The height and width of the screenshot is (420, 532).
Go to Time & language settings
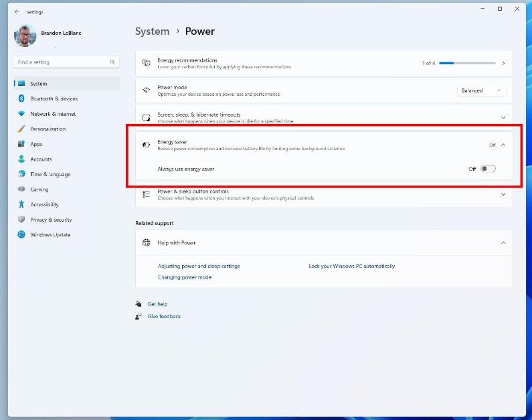tap(50, 174)
